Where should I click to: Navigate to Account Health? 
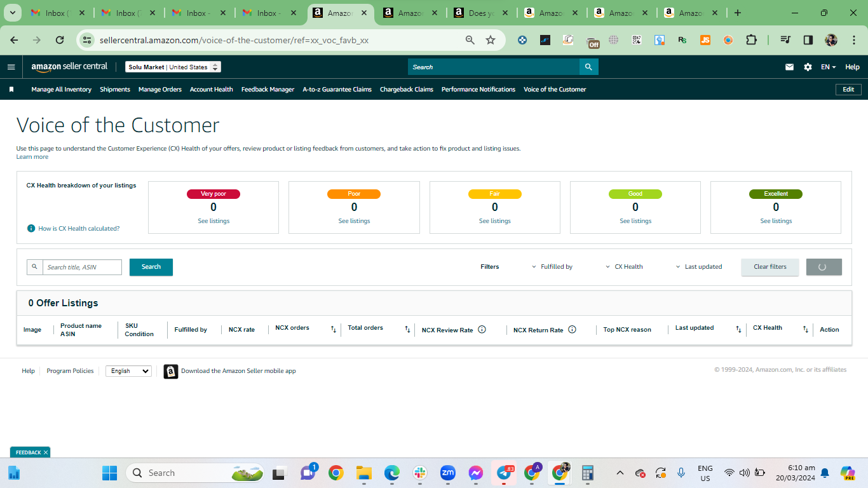pyautogui.click(x=212, y=90)
